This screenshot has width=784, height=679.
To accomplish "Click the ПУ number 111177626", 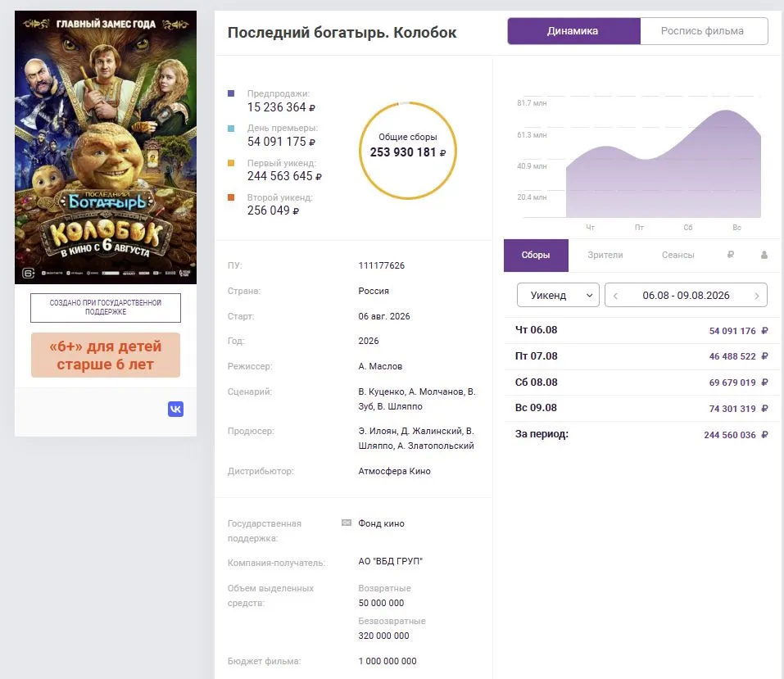I will pyautogui.click(x=382, y=265).
